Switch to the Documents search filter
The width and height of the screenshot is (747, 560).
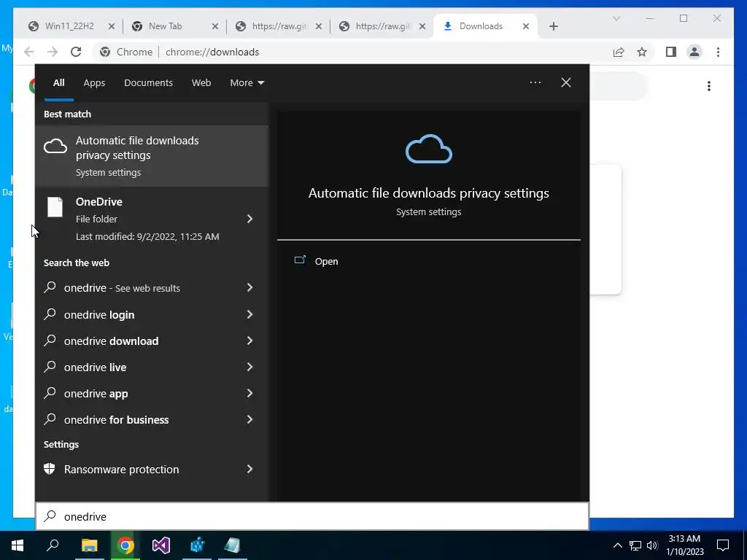click(x=148, y=83)
